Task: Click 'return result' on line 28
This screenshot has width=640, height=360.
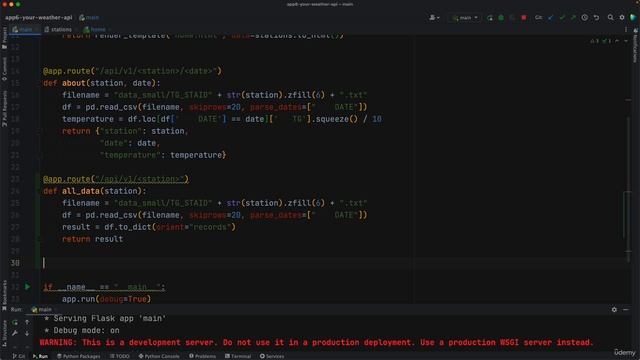Action: click(x=92, y=239)
